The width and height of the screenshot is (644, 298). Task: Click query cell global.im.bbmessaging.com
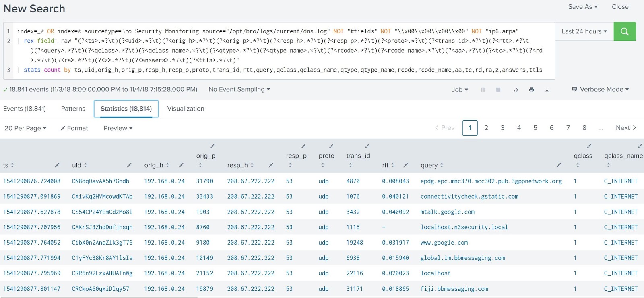(462, 258)
